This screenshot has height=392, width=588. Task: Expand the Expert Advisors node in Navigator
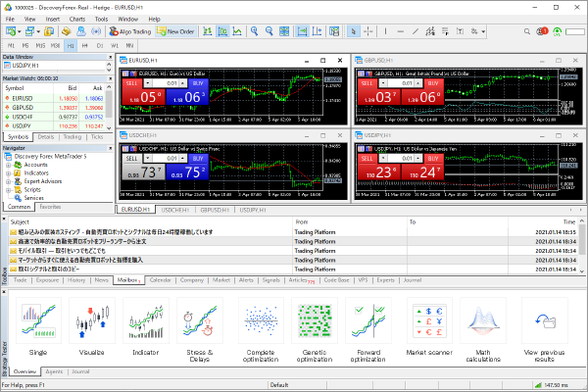(8, 181)
